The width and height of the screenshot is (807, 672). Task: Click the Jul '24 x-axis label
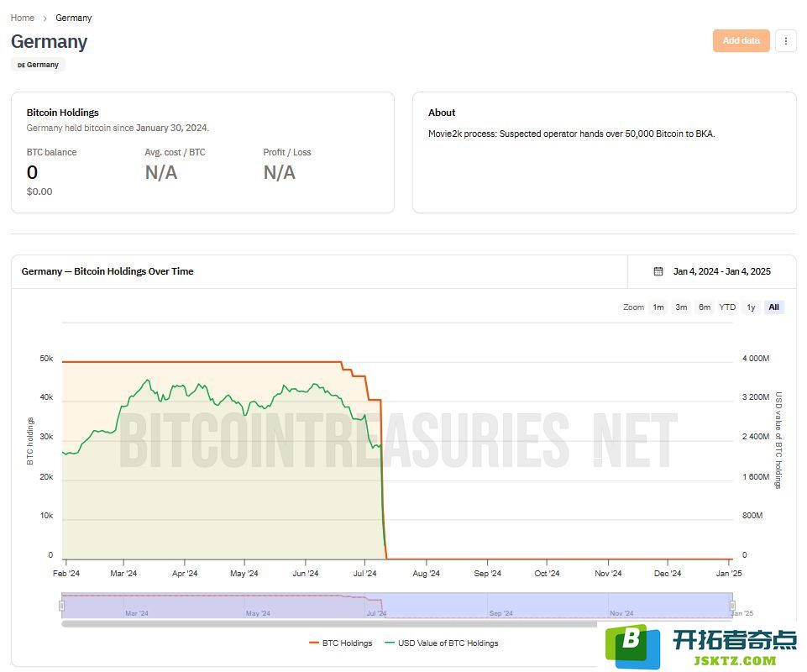(365, 574)
